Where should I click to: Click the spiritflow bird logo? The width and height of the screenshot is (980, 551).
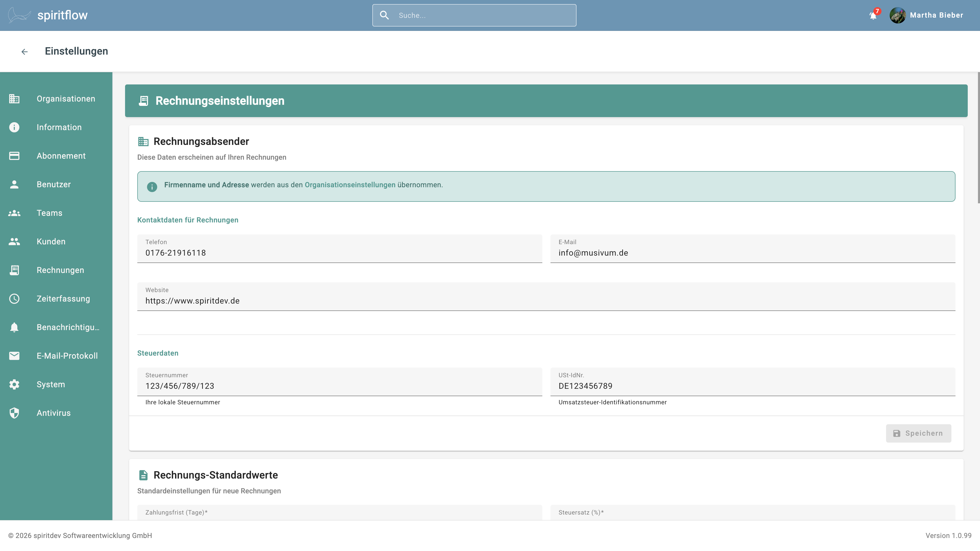(x=19, y=15)
